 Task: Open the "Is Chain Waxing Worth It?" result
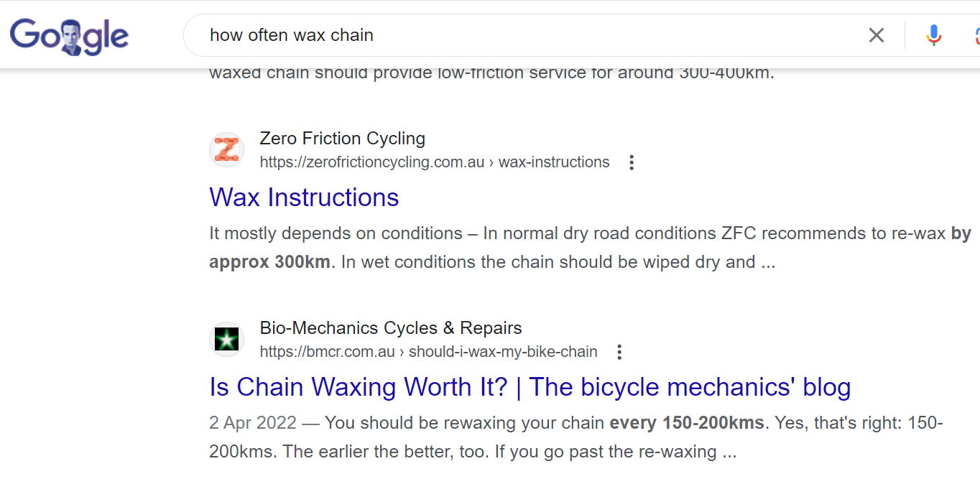tap(530, 387)
